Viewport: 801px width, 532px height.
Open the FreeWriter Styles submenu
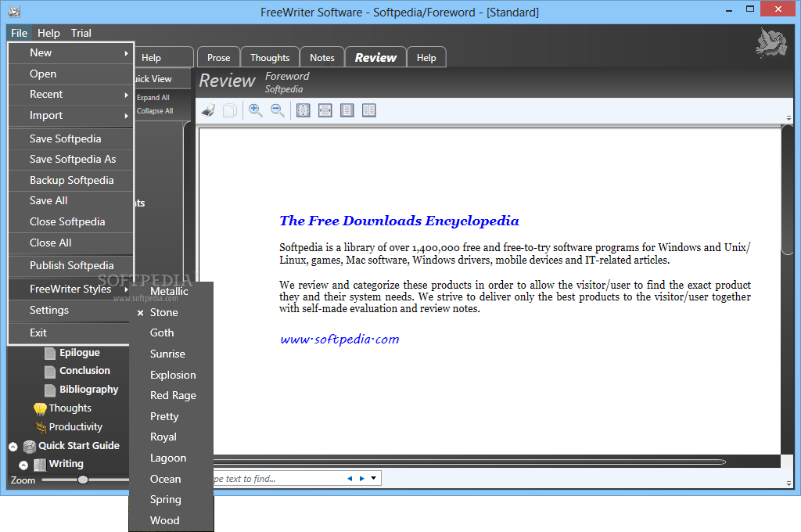pos(71,289)
